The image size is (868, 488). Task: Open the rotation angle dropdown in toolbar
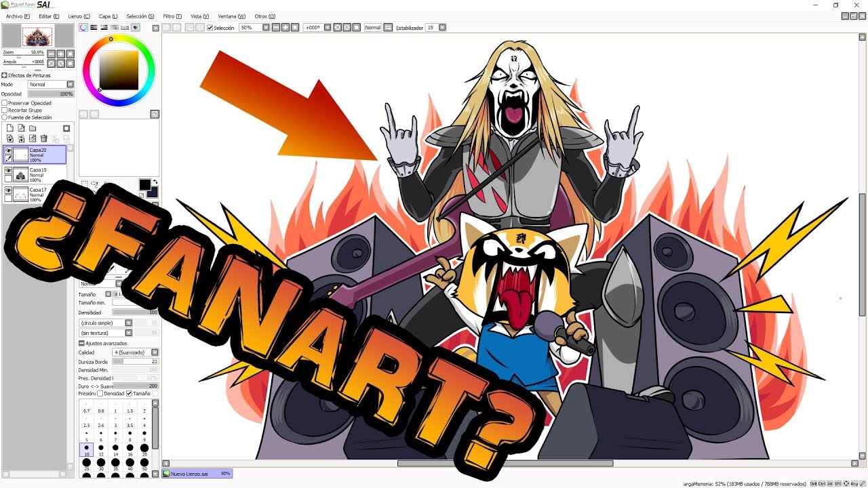tap(328, 27)
